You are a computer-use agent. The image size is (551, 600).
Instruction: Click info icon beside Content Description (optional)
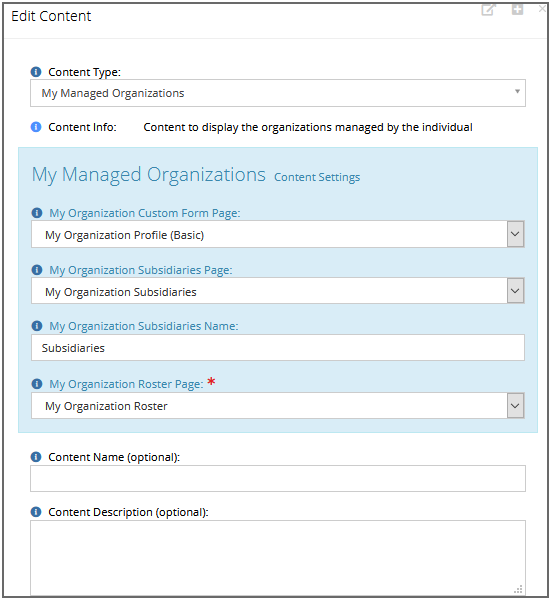pyautogui.click(x=36, y=512)
